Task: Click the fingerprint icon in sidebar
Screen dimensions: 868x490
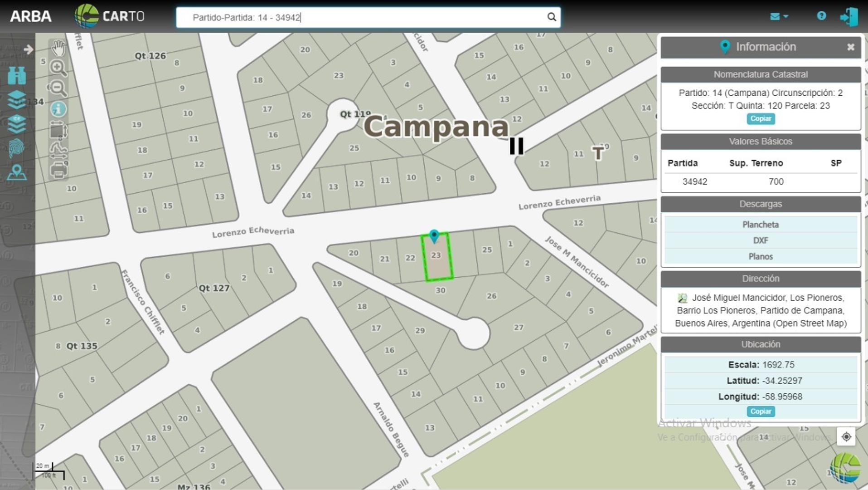Action: pos(17,148)
